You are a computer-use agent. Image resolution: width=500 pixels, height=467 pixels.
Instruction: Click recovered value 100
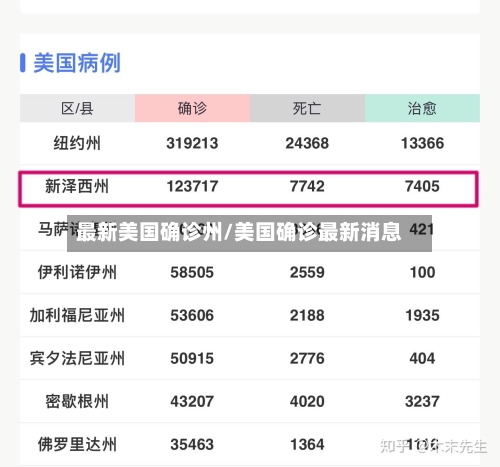tap(422, 272)
